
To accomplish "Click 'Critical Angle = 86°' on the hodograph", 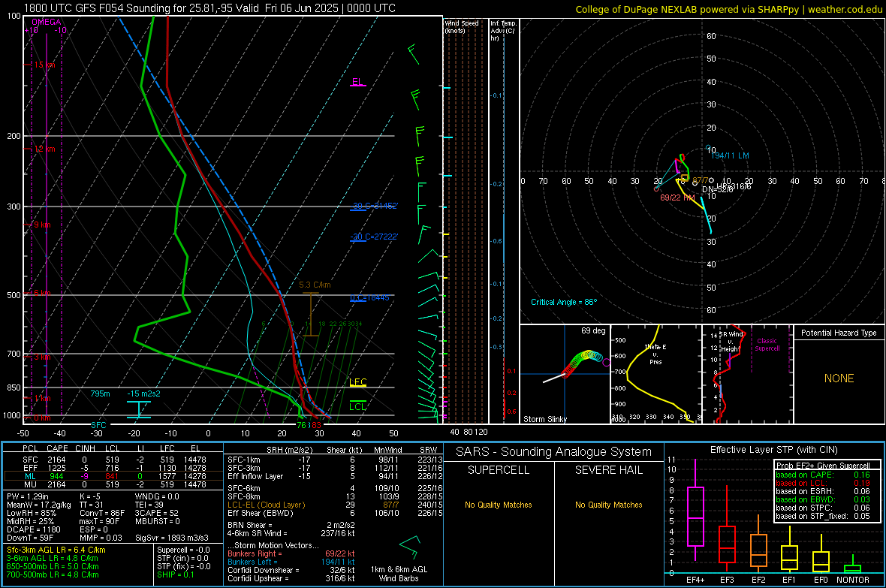I will pyautogui.click(x=564, y=302).
